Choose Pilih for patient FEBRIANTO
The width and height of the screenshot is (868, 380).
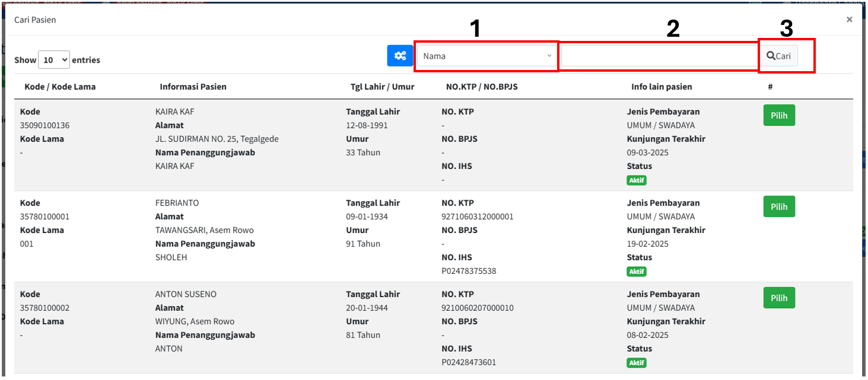pyautogui.click(x=778, y=207)
